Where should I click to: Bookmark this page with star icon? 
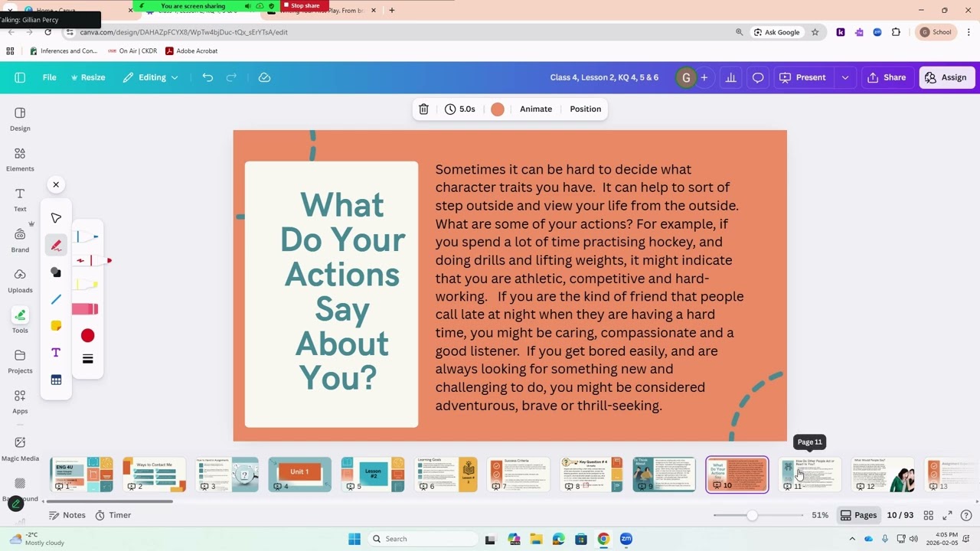pyautogui.click(x=815, y=32)
